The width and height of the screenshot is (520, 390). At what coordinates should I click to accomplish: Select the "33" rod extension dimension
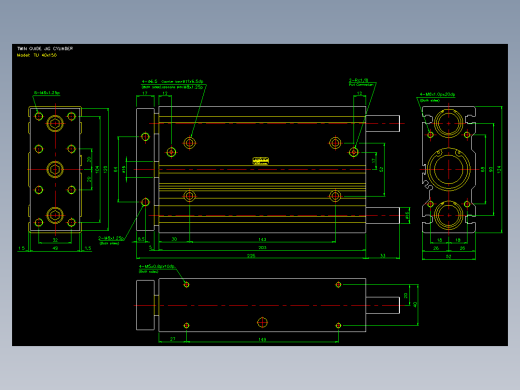coord(383,256)
